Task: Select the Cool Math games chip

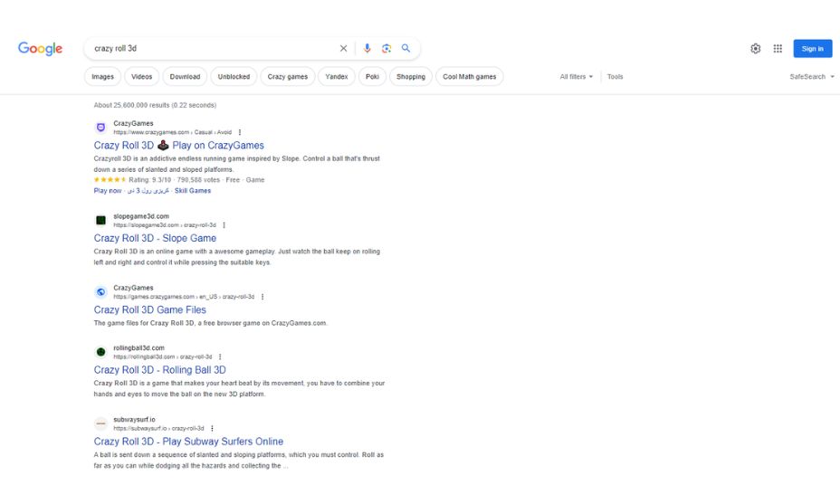Action: [469, 77]
